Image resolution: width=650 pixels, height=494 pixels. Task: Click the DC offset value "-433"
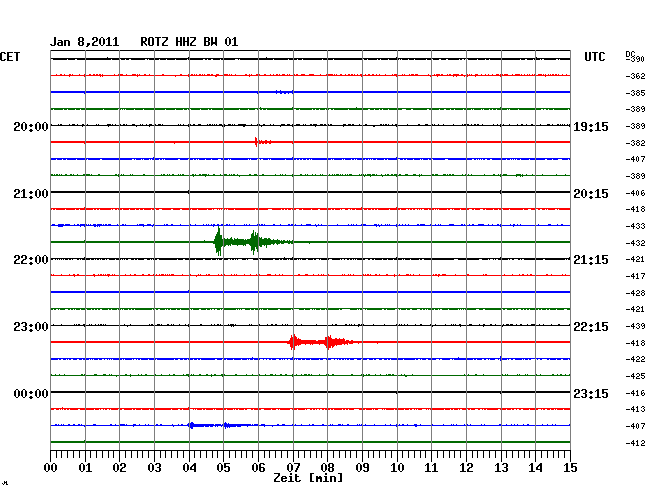[x=635, y=226]
